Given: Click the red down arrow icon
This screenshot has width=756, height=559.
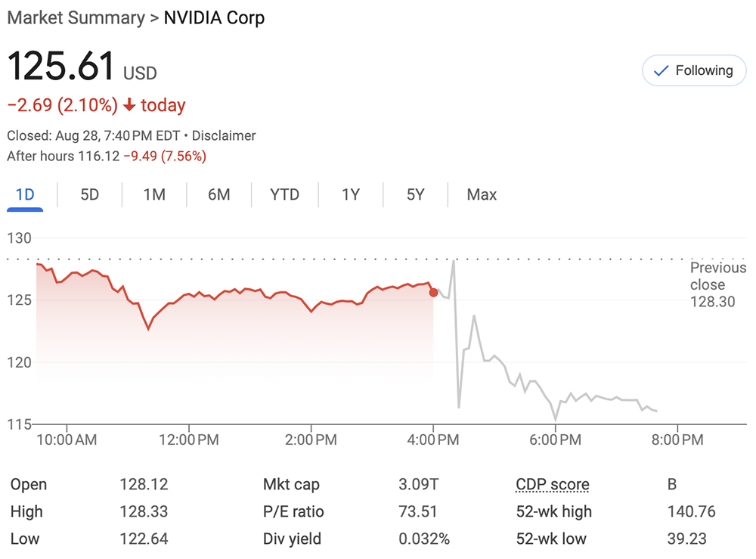Looking at the screenshot, I should pos(129,106).
